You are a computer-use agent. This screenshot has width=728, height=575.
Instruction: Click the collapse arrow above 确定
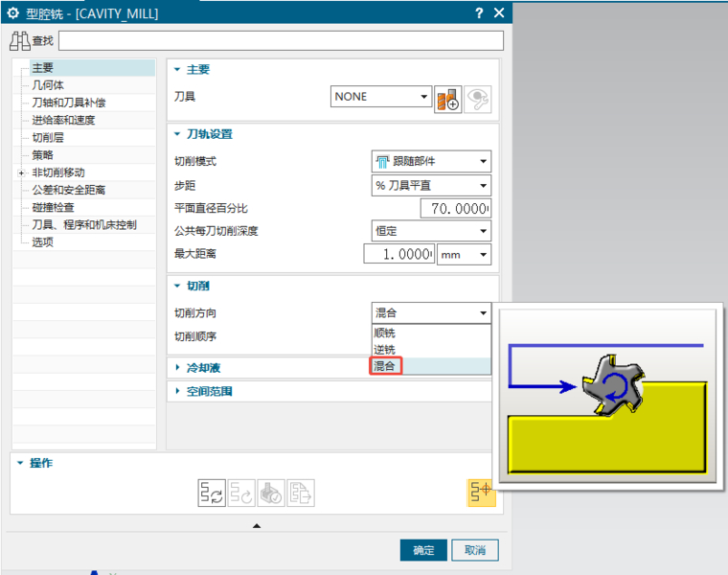coord(257,526)
